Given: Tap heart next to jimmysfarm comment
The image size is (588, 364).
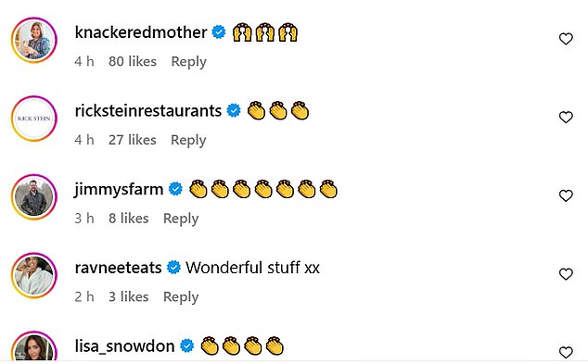Looking at the screenshot, I should point(566,195).
